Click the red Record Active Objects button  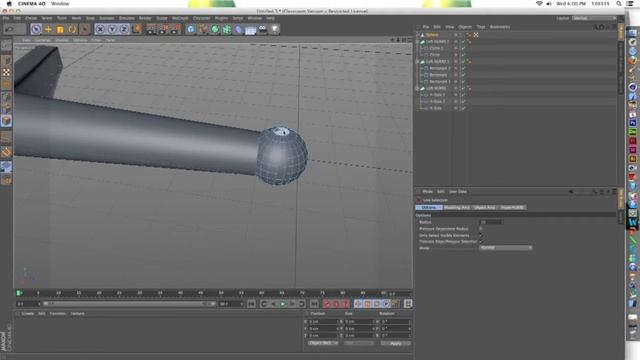point(327,304)
